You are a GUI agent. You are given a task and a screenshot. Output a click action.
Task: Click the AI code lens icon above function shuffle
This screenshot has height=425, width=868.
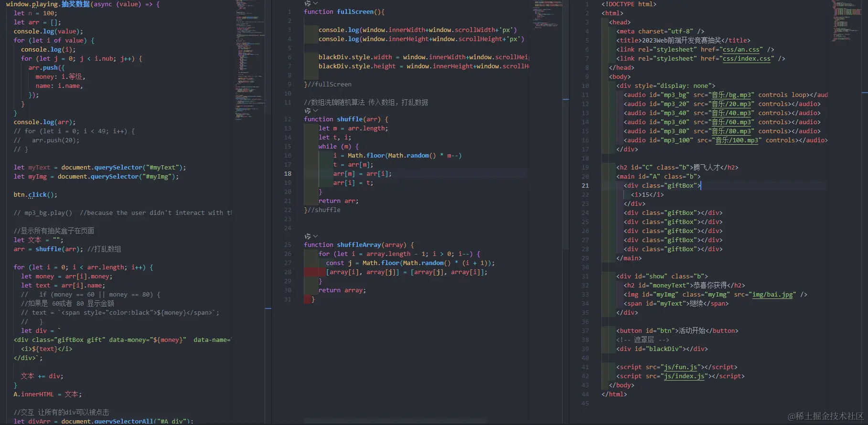[307, 111]
